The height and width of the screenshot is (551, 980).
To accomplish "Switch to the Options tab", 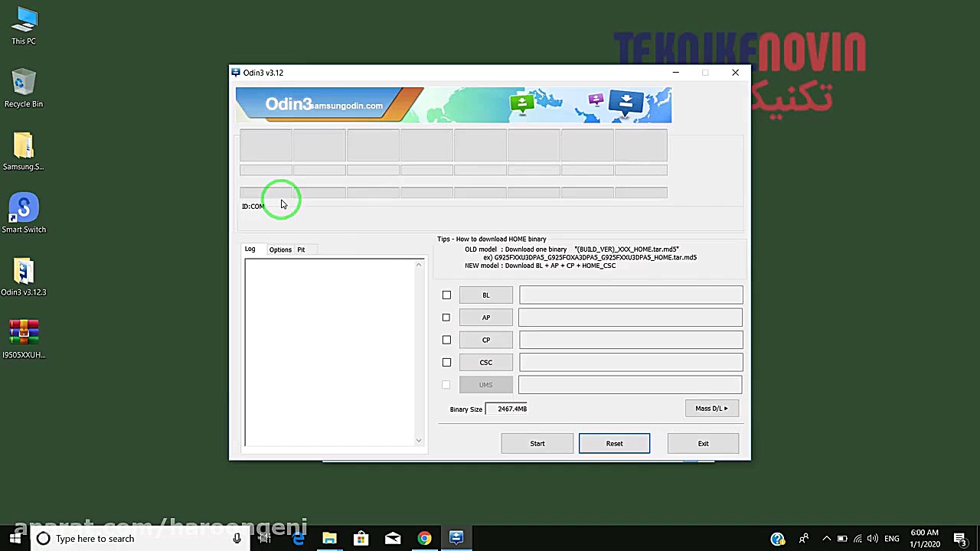I will click(280, 249).
